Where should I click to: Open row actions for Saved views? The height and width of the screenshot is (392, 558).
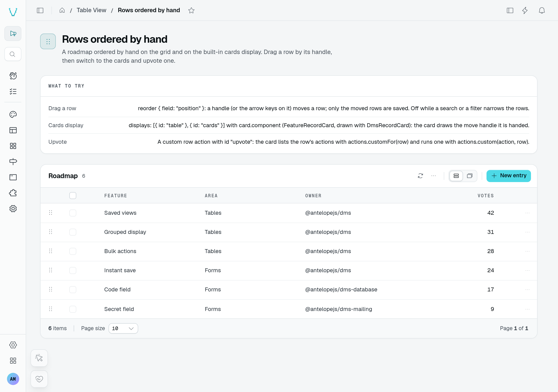(x=527, y=213)
